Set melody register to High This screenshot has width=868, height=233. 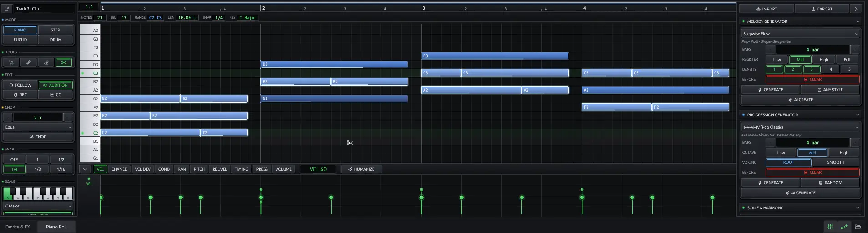tap(824, 60)
